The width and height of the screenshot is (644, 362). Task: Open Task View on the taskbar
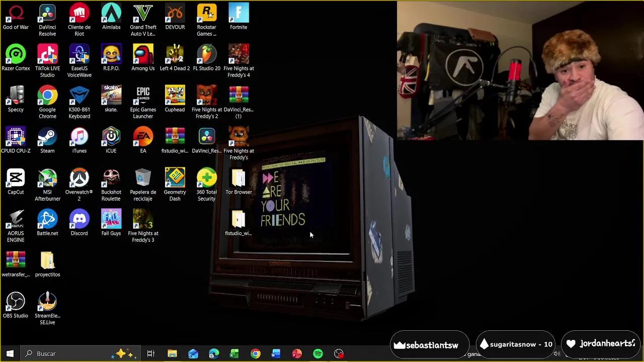[150, 353]
